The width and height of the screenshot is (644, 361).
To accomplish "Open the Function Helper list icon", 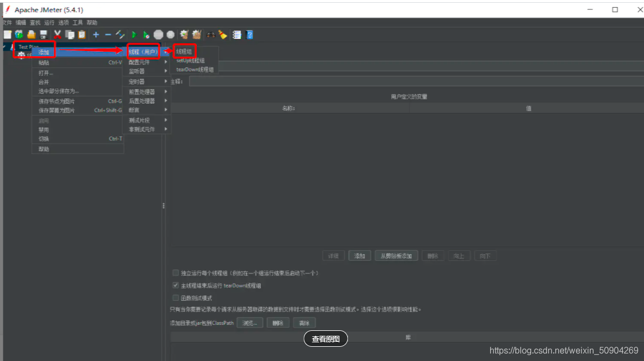I will click(237, 35).
